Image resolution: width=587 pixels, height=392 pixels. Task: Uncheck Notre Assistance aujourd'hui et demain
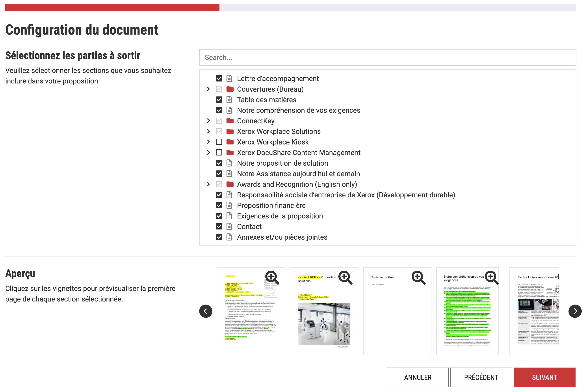(219, 174)
